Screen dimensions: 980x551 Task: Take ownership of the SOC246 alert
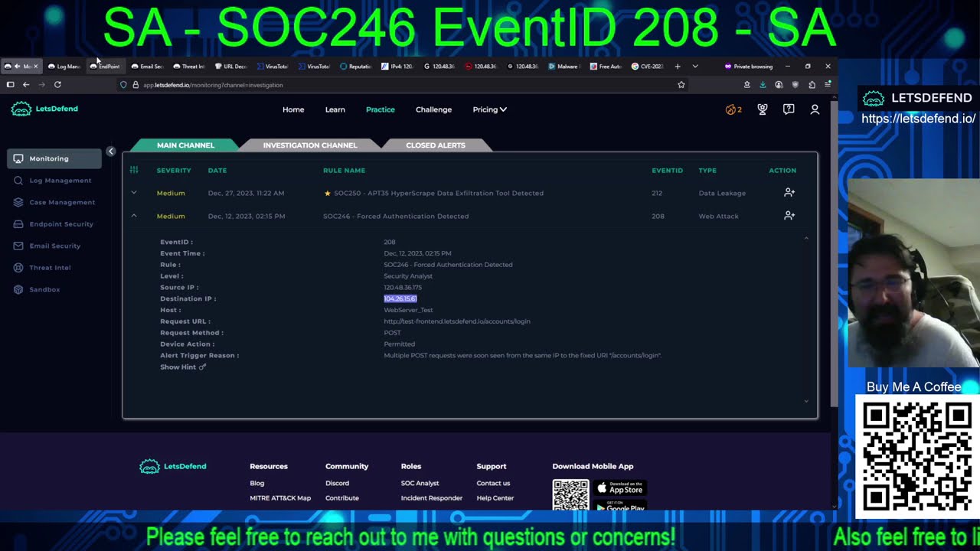coord(789,216)
